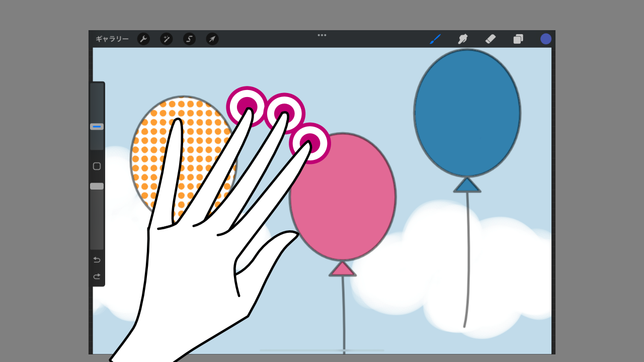The height and width of the screenshot is (362, 644).
Task: Select the Eraser tool
Action: coord(491,39)
